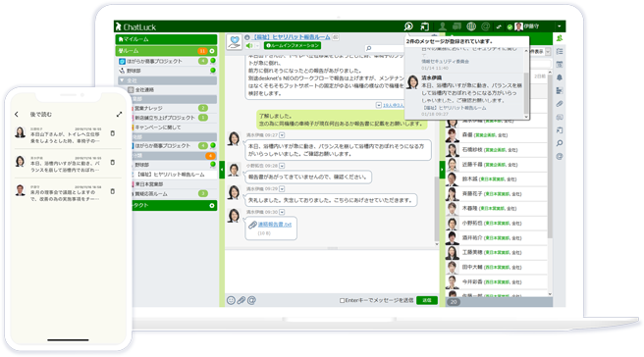The height and width of the screenshot is (357, 644).
Task: Open the speech bubbles icon in right sidebar
Action: click(x=560, y=117)
